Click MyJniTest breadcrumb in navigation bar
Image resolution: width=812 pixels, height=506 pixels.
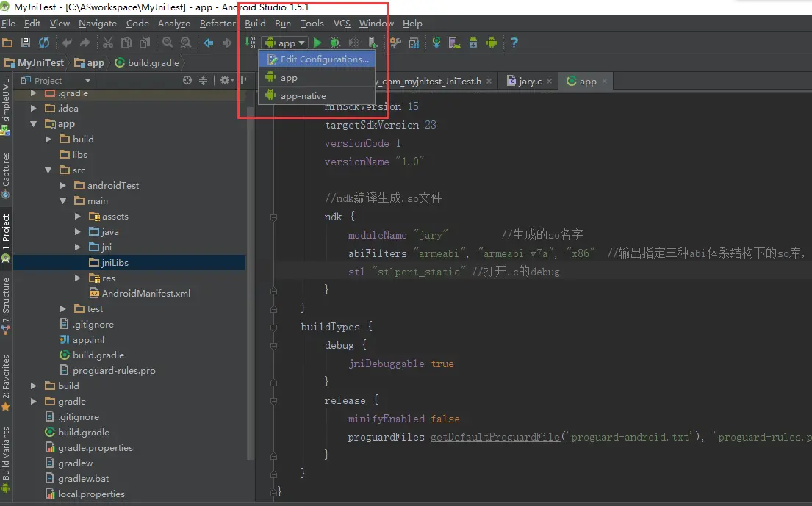tap(35, 62)
